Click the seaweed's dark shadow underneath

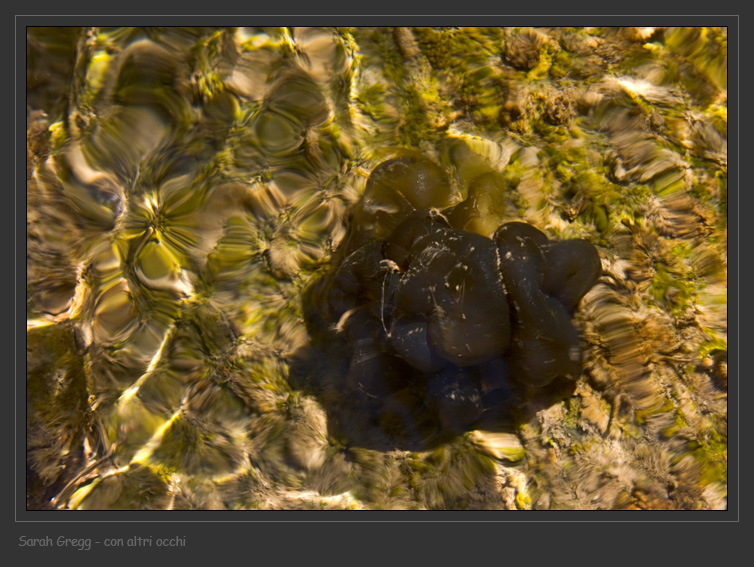pos(380,410)
